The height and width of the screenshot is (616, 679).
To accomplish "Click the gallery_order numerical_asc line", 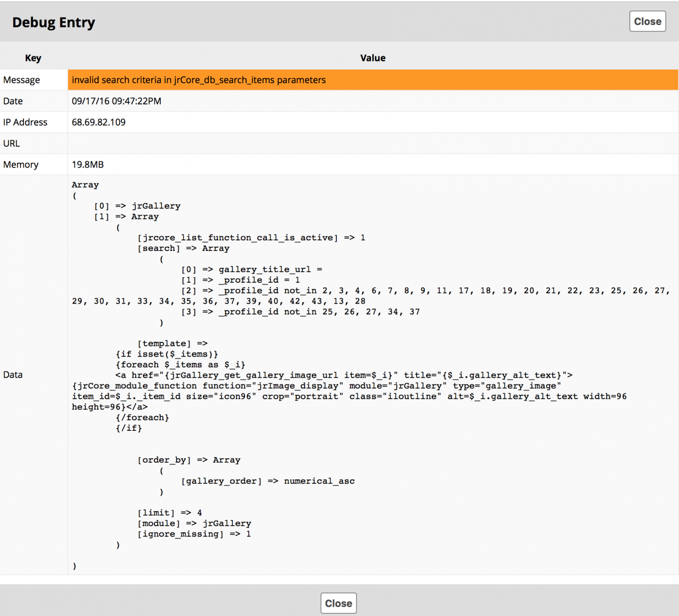I will pyautogui.click(x=268, y=481).
